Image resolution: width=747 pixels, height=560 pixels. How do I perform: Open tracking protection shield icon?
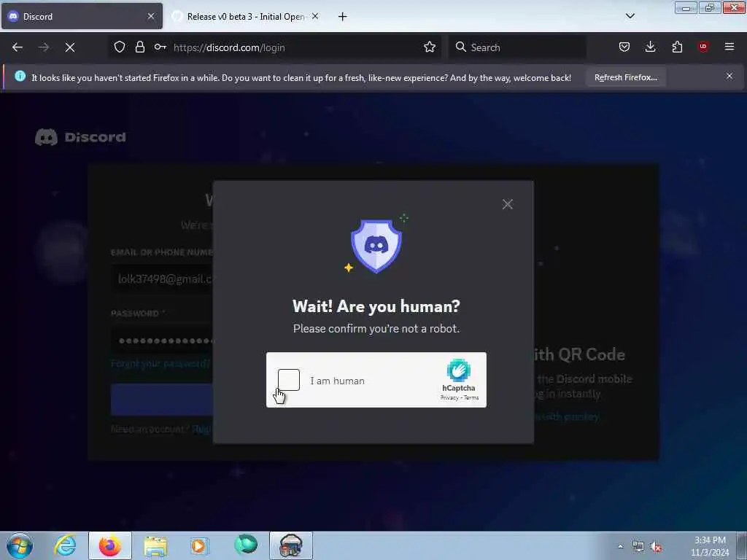point(120,47)
